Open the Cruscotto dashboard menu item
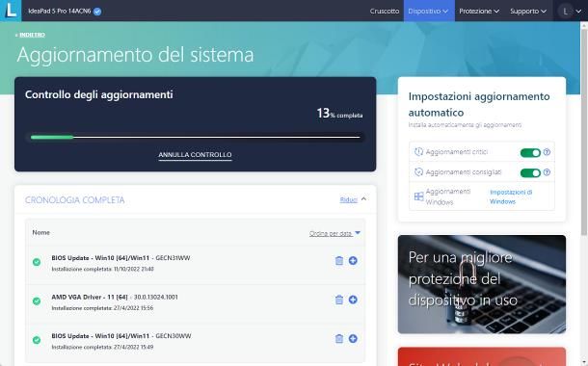This screenshot has width=588, height=366. [385, 11]
